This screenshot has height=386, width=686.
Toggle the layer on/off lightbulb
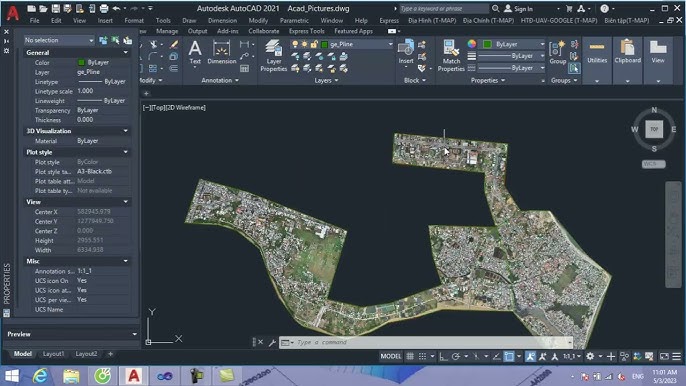tap(295, 44)
